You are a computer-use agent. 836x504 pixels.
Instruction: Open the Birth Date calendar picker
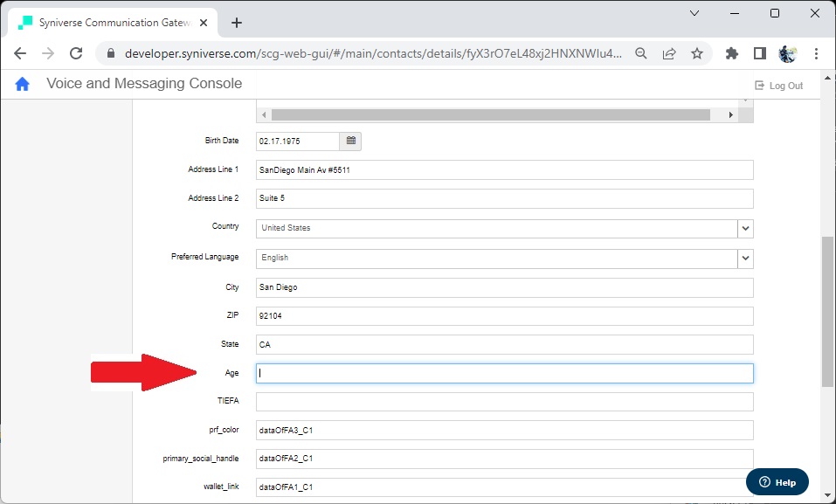[x=350, y=142]
